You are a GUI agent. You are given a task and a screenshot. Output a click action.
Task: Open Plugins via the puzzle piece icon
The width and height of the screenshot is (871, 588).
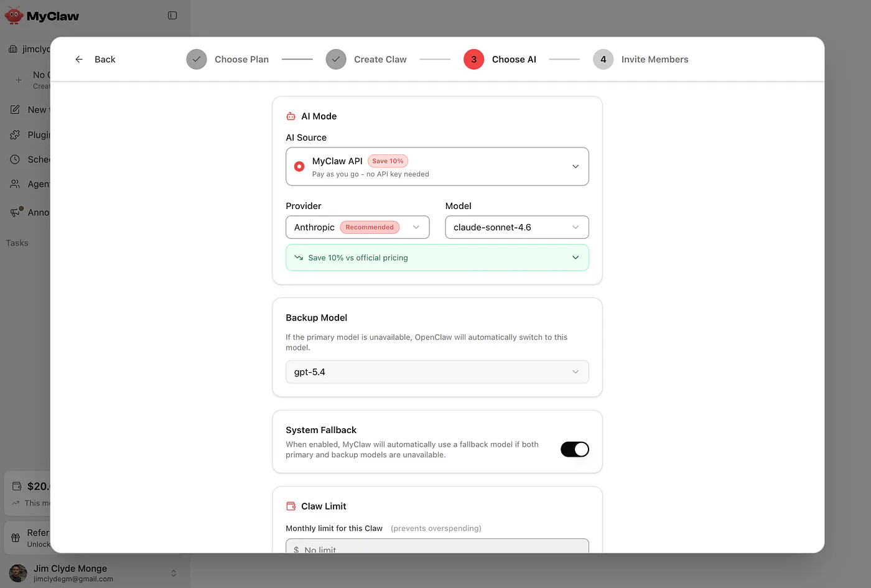pyautogui.click(x=15, y=135)
